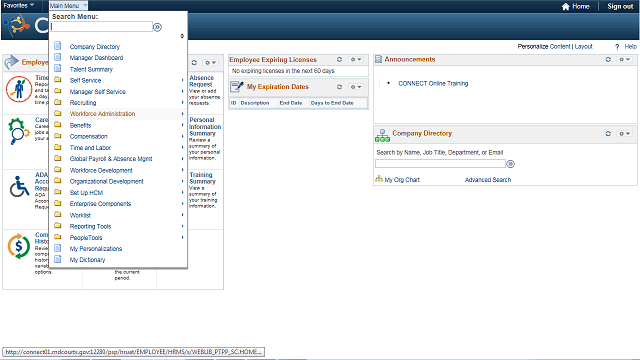Open Announcements settings gear dropdown
Screen dimensions: 640x360
[x=624, y=60]
